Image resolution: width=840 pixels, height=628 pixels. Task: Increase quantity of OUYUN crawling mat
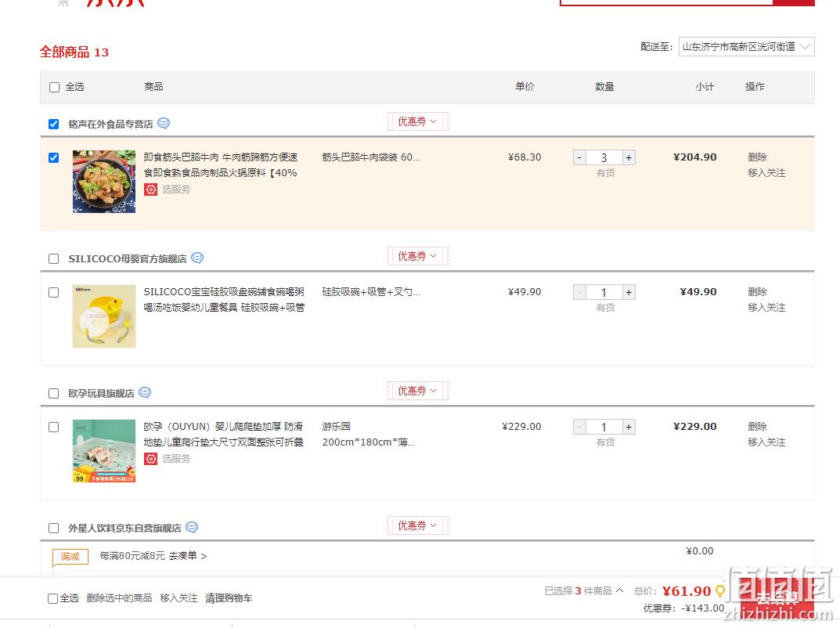coord(629,427)
